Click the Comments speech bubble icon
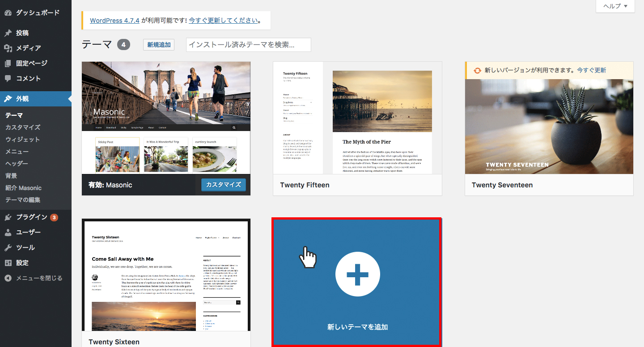The height and width of the screenshot is (347, 644). [x=8, y=79]
